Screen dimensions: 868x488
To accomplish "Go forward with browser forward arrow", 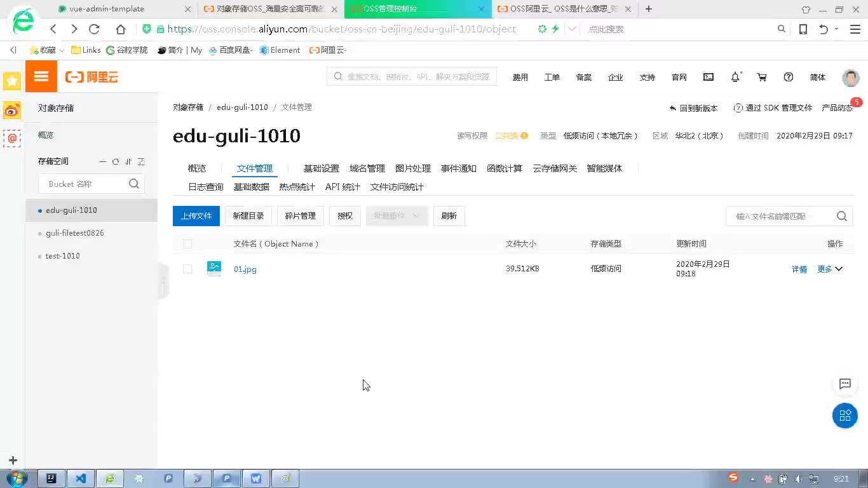I will (x=74, y=29).
